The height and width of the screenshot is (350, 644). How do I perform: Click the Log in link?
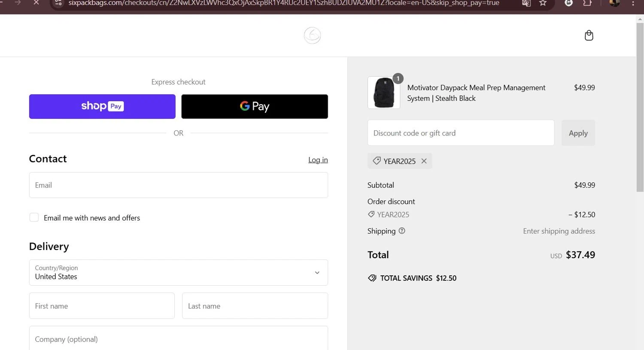318,160
